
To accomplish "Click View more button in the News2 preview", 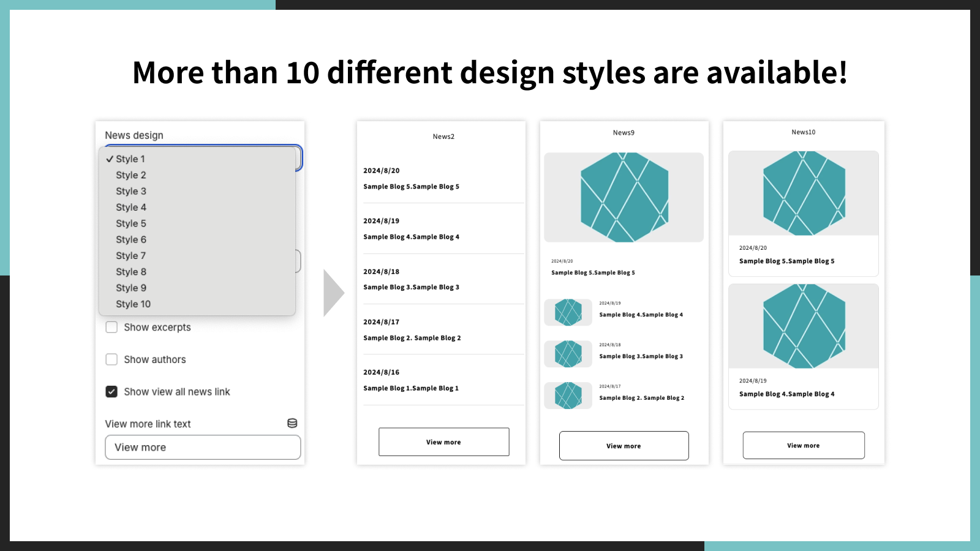I will (x=443, y=441).
